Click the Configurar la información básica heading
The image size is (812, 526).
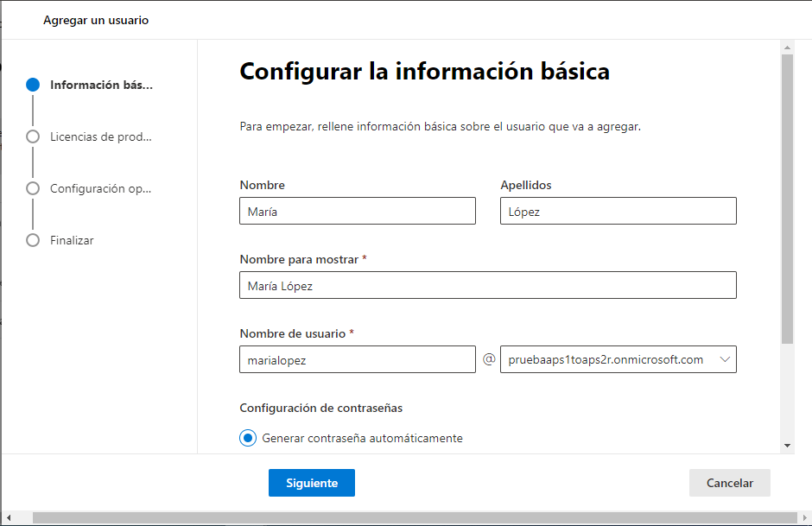[425, 72]
